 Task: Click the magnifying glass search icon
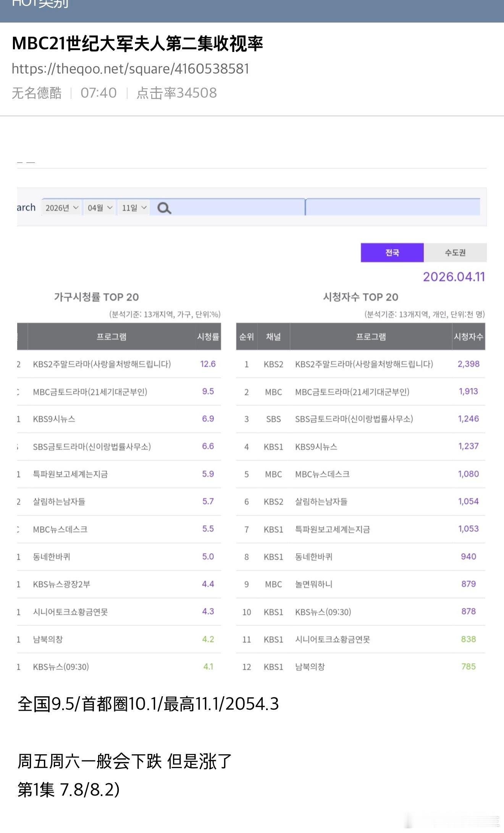[x=164, y=208]
